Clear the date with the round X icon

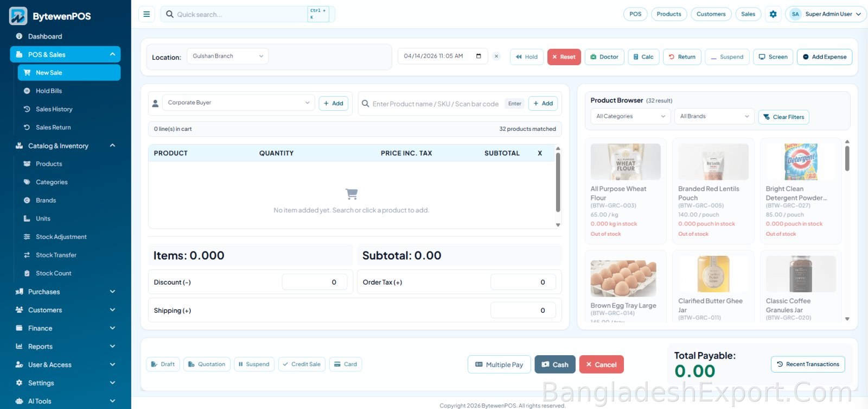496,56
